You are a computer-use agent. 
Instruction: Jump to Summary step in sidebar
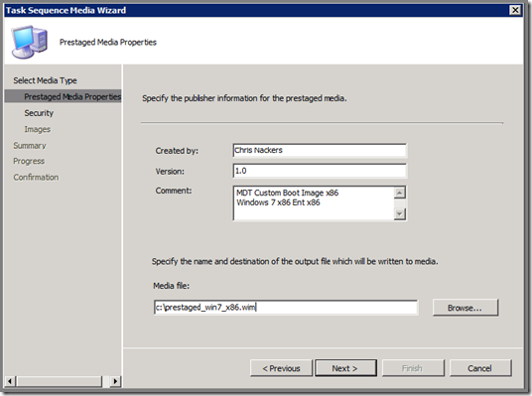(30, 146)
